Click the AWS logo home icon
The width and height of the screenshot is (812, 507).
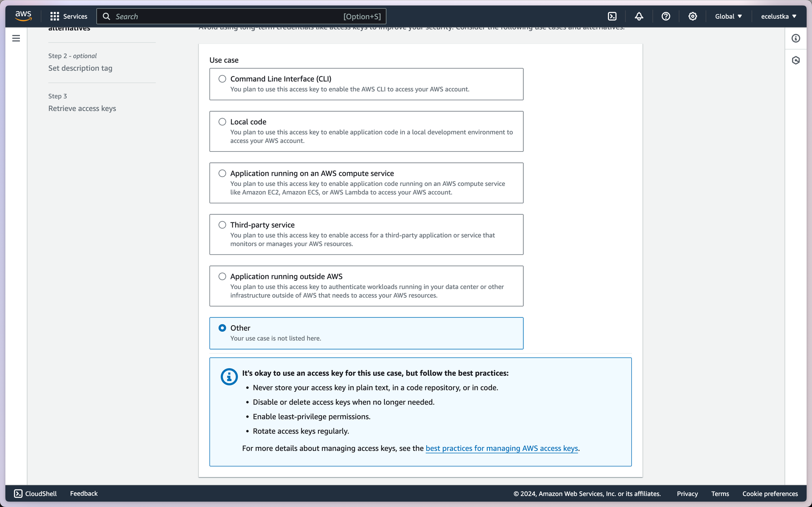pos(23,16)
